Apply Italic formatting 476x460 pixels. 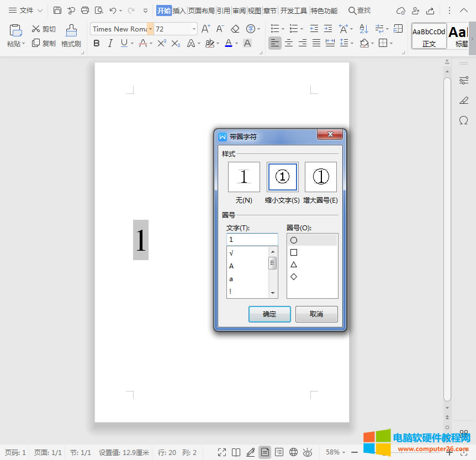(111, 43)
